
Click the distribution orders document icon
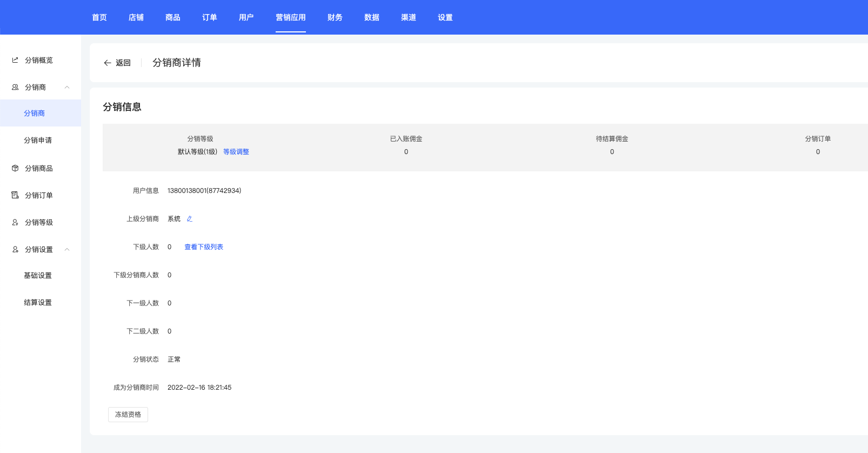click(x=15, y=195)
